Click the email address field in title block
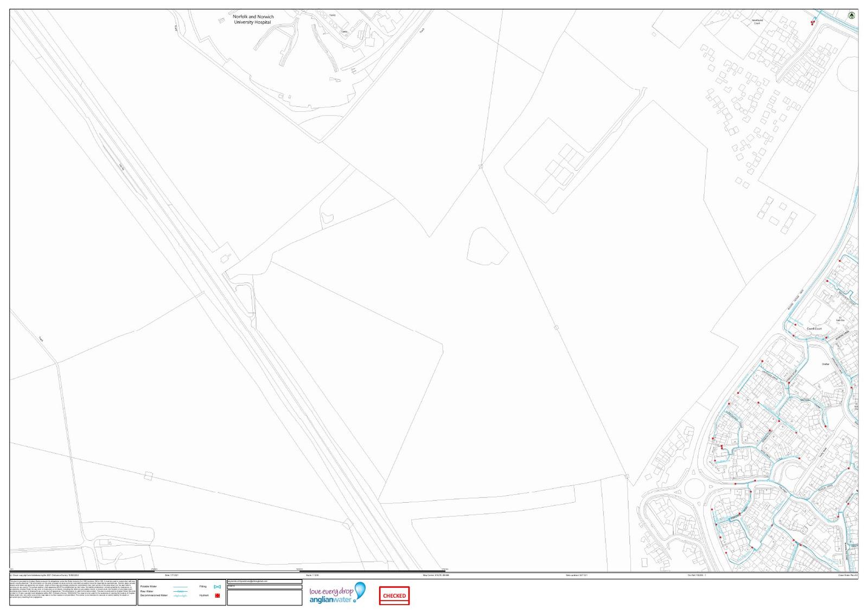The width and height of the screenshot is (868, 614). click(x=264, y=581)
